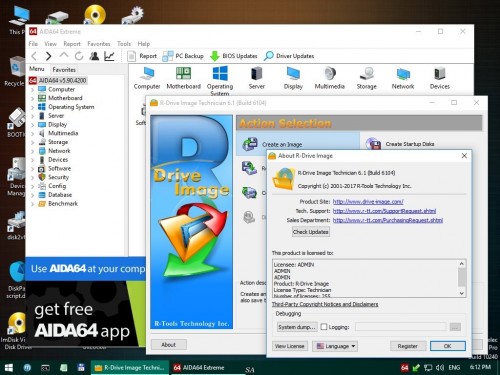Viewport: 500px width, 375px height.
Task: Click the View License button
Action: pos(289,346)
